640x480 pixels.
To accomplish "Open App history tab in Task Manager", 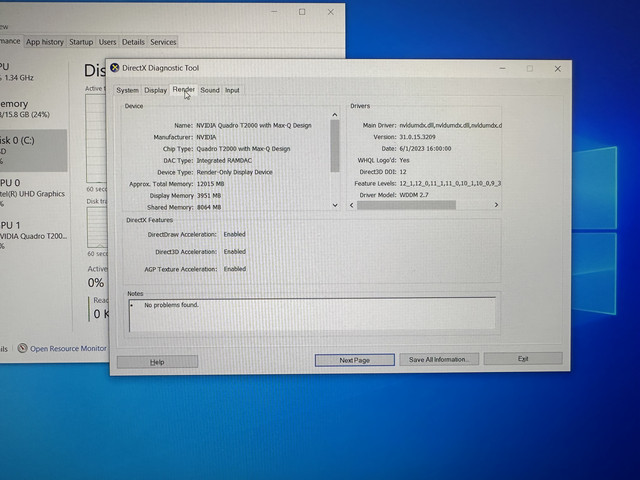I will point(45,42).
